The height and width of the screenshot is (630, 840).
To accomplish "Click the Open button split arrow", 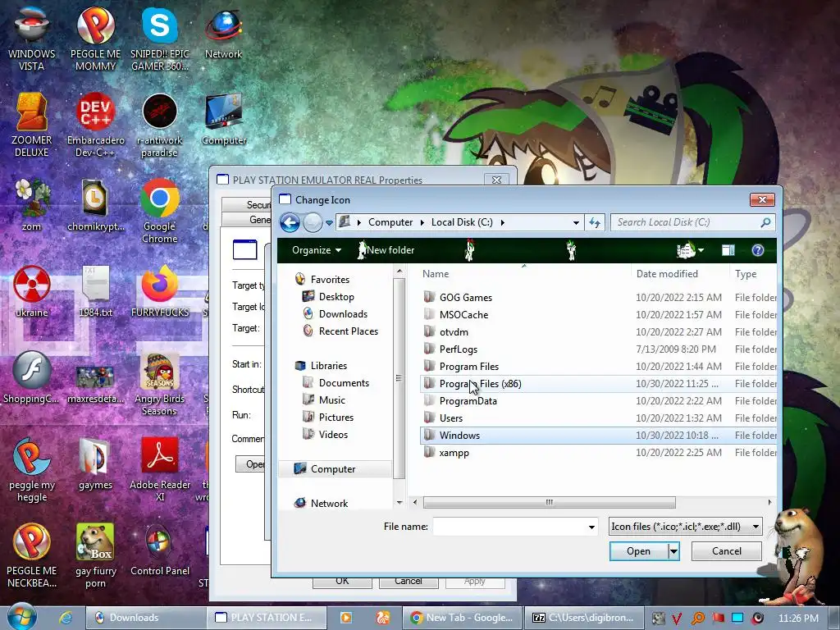I will point(674,551).
